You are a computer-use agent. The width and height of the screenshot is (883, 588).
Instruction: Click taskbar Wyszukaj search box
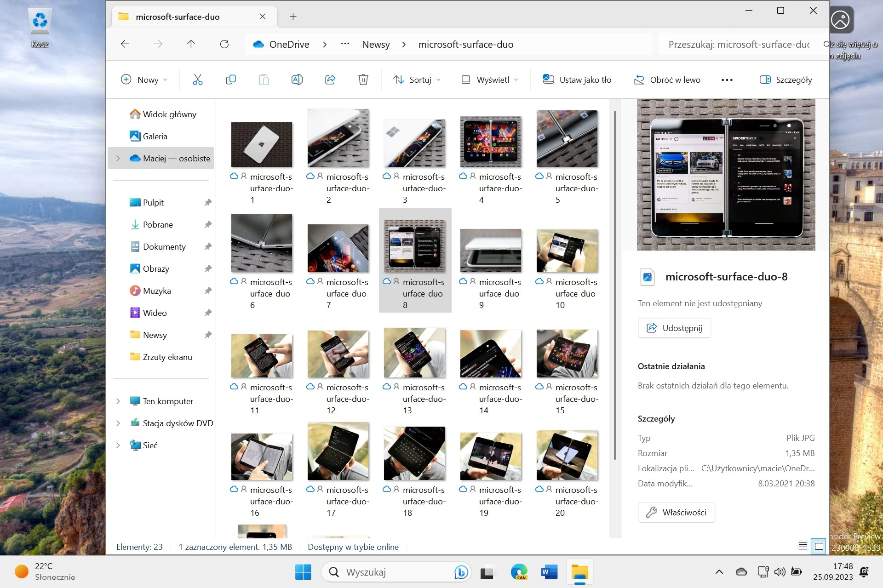tap(396, 572)
